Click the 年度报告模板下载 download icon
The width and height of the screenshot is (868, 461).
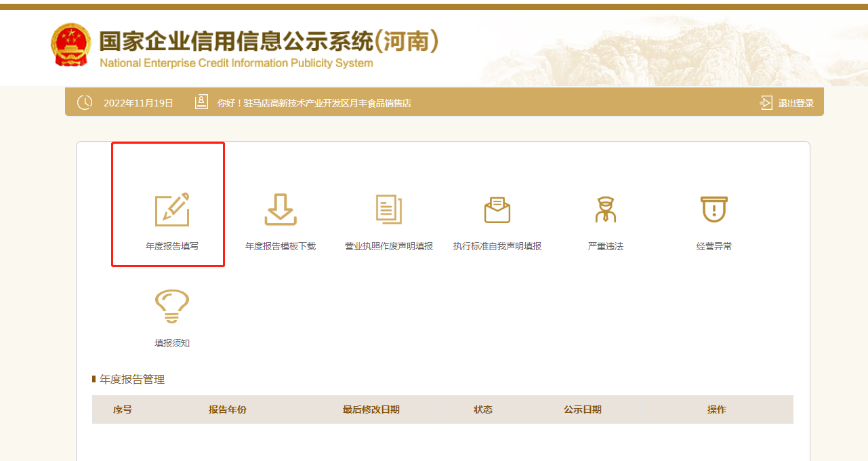(x=281, y=209)
